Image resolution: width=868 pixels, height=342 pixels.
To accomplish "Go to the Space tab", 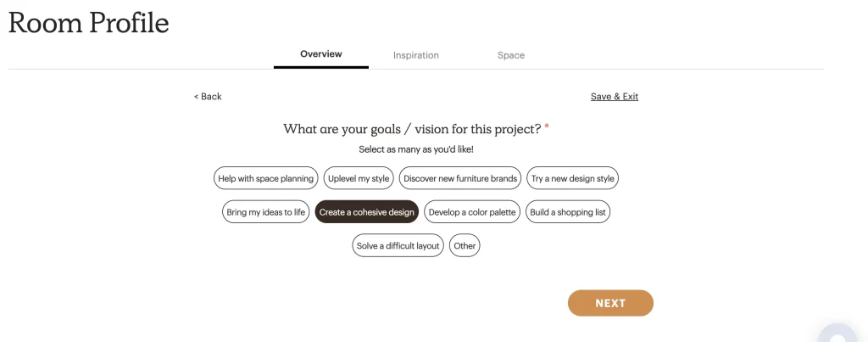I will click(511, 55).
